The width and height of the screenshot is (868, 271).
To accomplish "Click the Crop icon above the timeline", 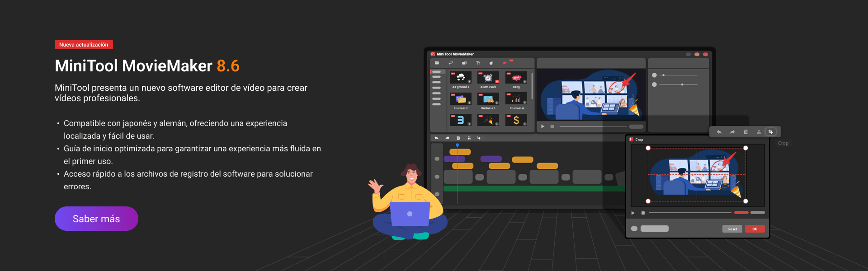I will 479,138.
